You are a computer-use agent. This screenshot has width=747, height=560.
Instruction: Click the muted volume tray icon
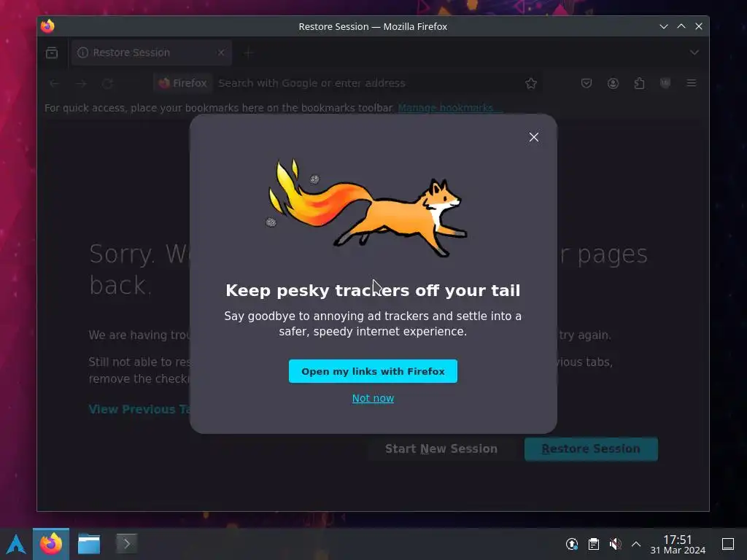click(x=615, y=544)
